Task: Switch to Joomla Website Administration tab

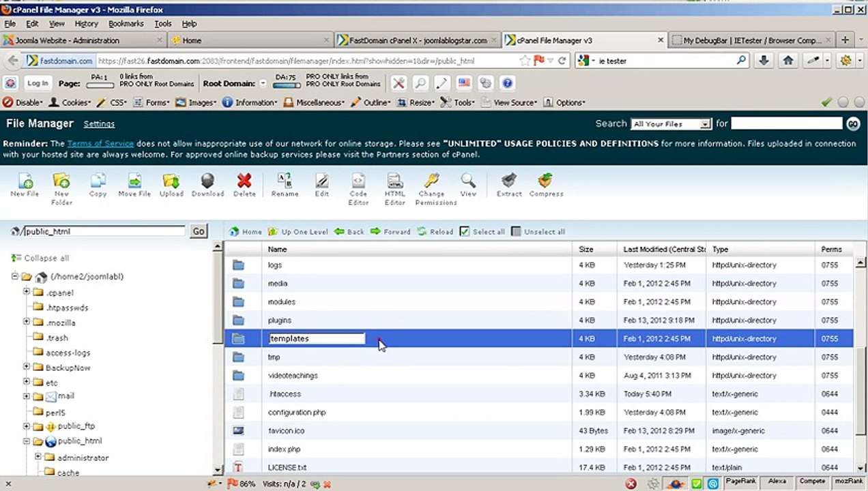Action: point(83,40)
